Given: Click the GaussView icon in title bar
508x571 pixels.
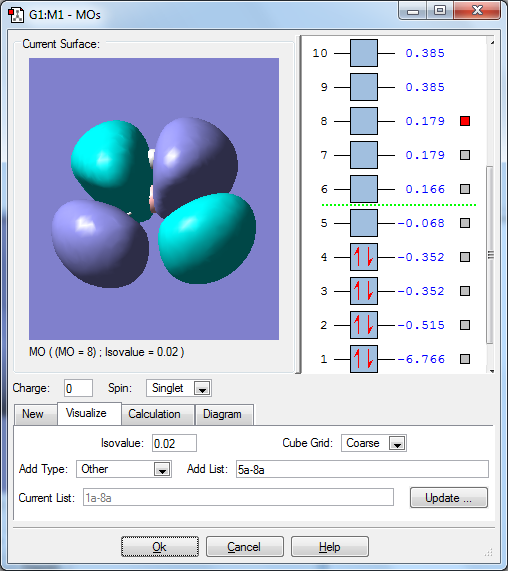Looking at the screenshot, I should coord(16,15).
